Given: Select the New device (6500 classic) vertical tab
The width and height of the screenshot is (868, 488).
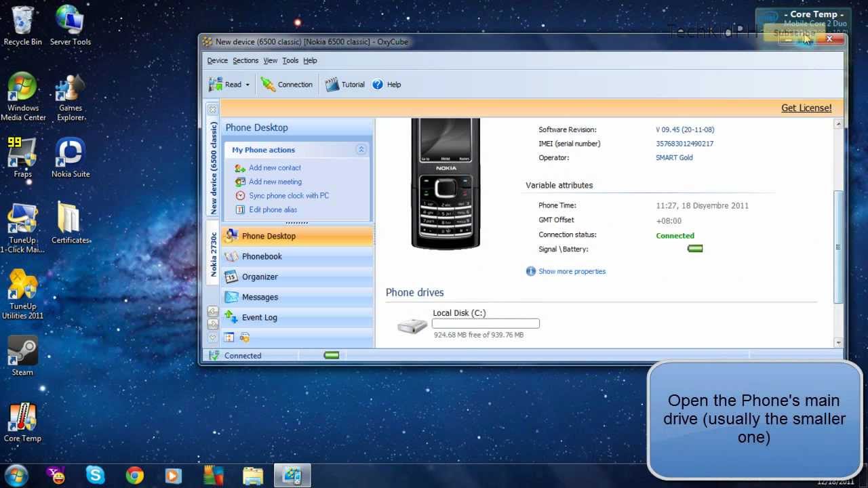Looking at the screenshot, I should (x=213, y=168).
